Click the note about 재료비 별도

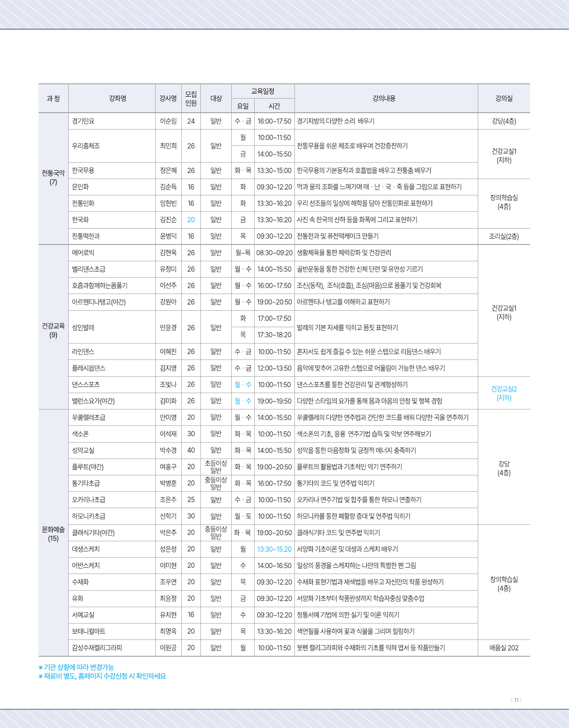coord(102,676)
